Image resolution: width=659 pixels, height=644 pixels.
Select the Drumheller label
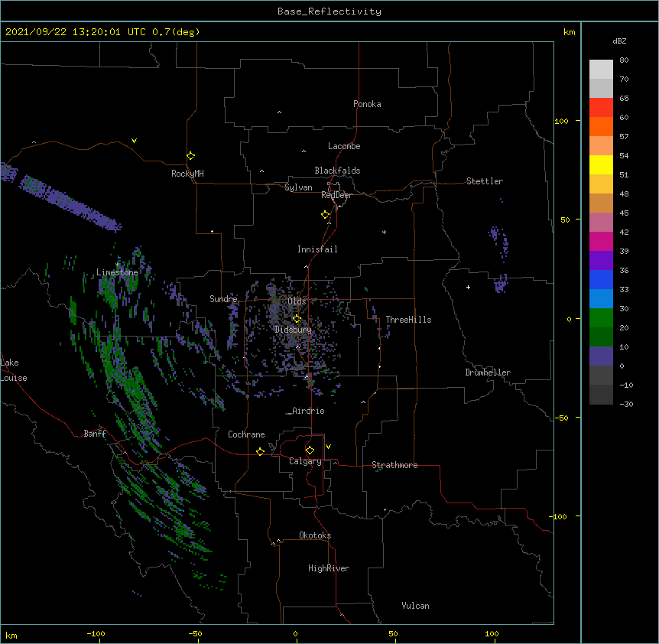click(x=488, y=372)
